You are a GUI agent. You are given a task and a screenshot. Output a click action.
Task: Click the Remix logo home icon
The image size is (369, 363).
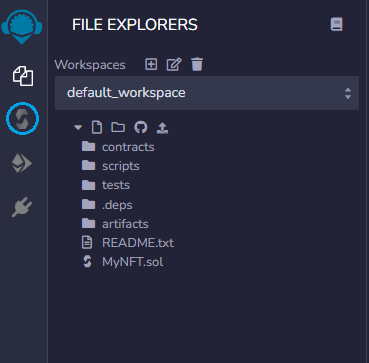coord(22,27)
